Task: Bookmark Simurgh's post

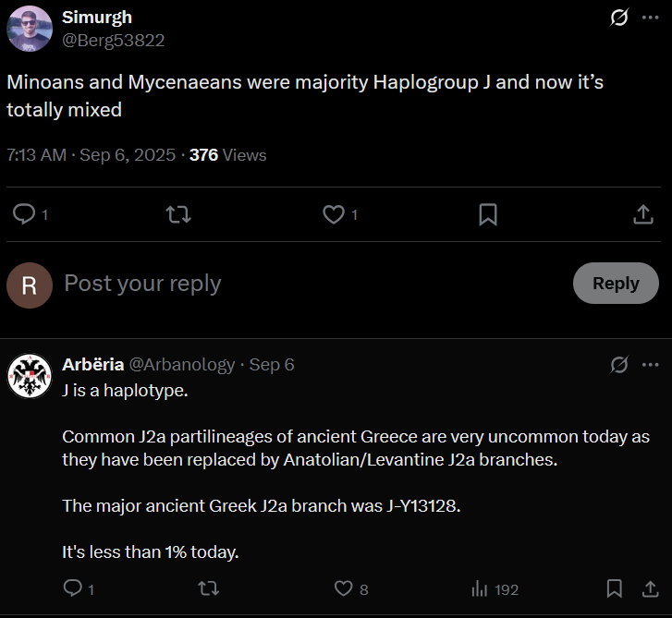Action: (488, 214)
